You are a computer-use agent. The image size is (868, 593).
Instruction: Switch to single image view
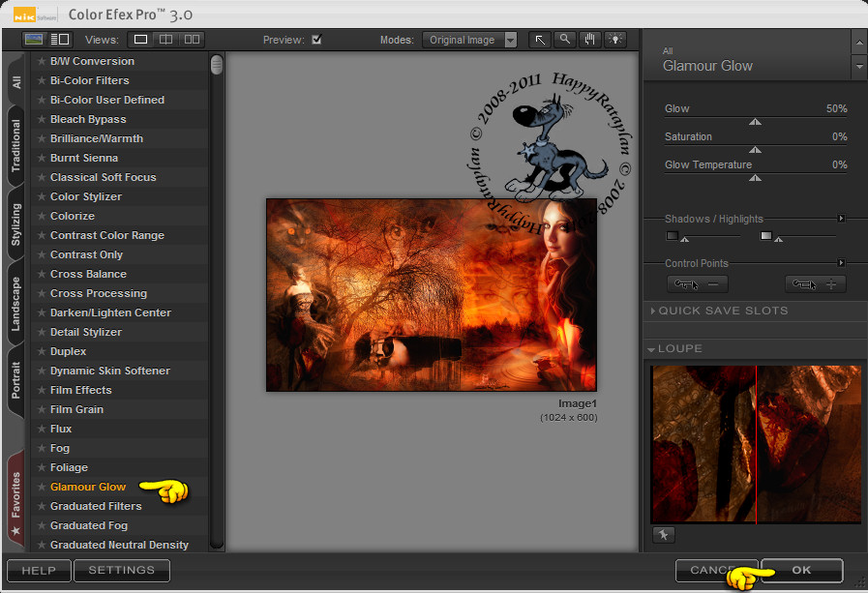coord(140,40)
